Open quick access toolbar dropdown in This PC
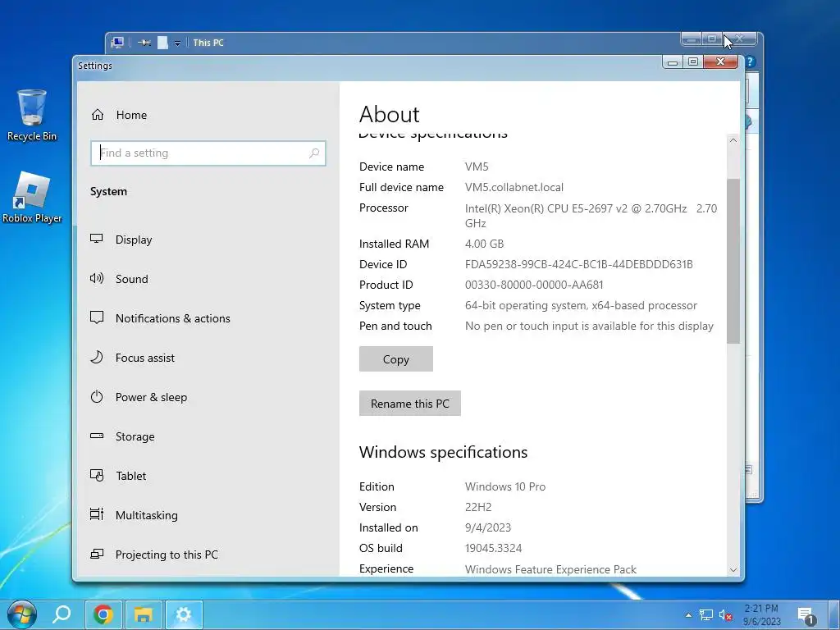Viewport: 840px width, 630px height. [177, 43]
